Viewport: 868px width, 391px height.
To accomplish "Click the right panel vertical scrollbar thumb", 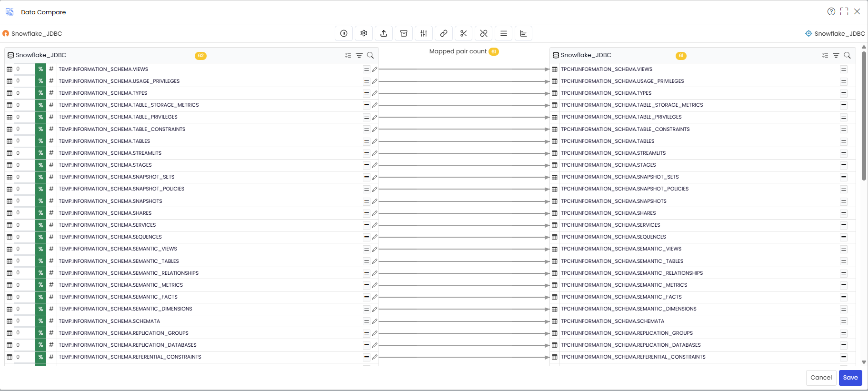I will pos(864,116).
